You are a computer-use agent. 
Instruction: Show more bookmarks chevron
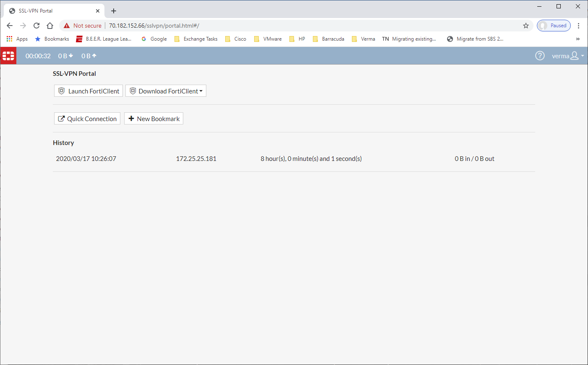point(578,39)
